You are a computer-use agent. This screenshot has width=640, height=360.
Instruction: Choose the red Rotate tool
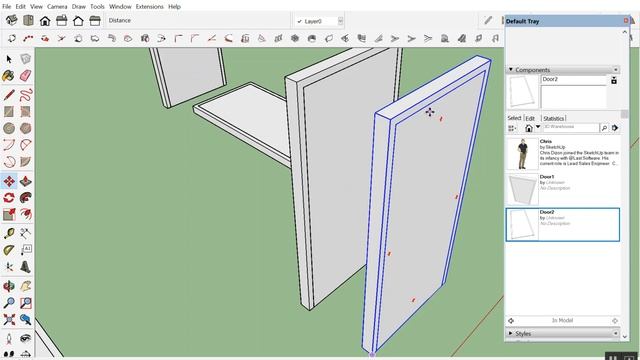click(9, 198)
